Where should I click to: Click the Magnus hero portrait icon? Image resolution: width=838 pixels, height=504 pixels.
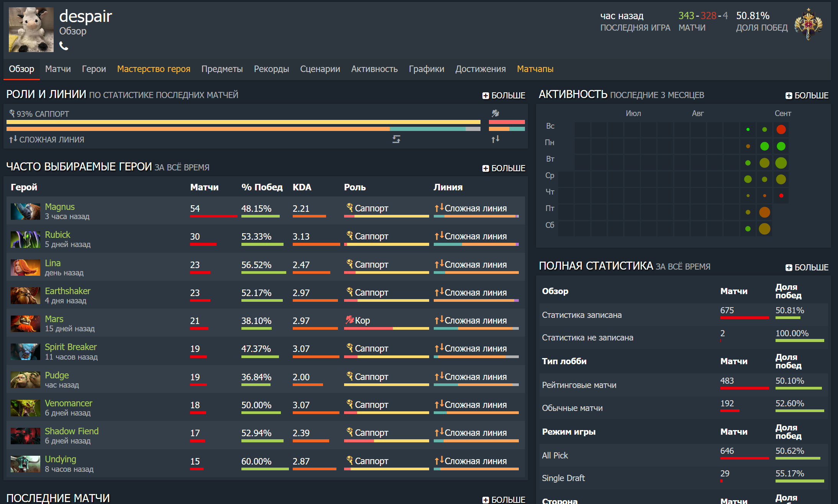pyautogui.click(x=25, y=211)
